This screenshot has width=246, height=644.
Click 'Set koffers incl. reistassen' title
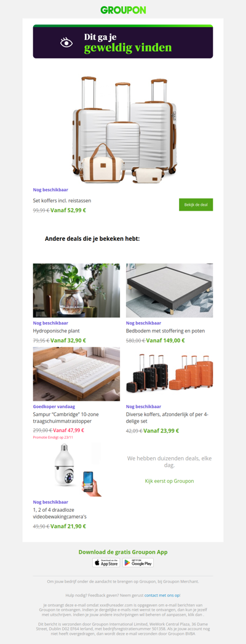(62, 201)
